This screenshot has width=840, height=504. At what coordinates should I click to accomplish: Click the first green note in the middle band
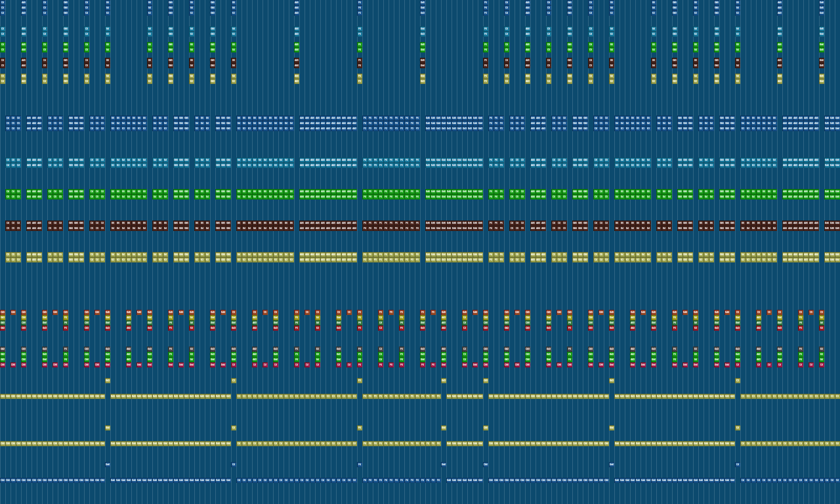9,192
